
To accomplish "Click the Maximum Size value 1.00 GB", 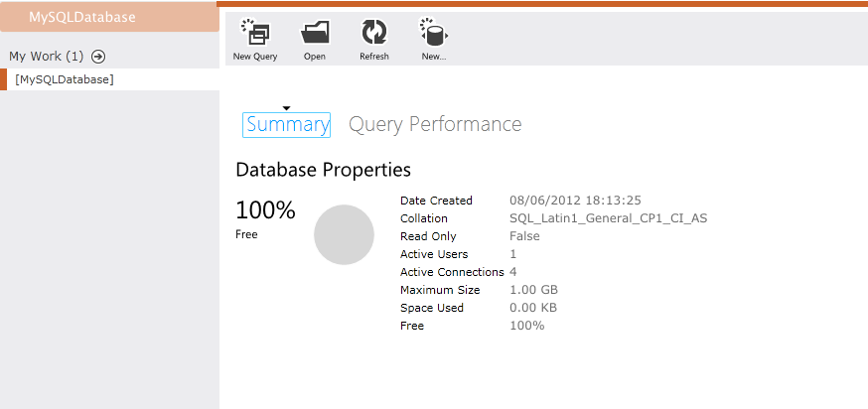I will click(533, 290).
